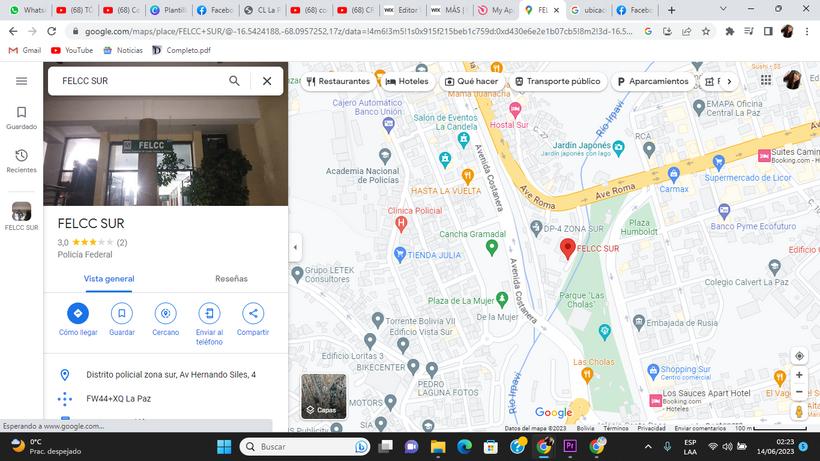Click the Street View pegman icon
This screenshot has width=820, height=461.
tap(799, 411)
